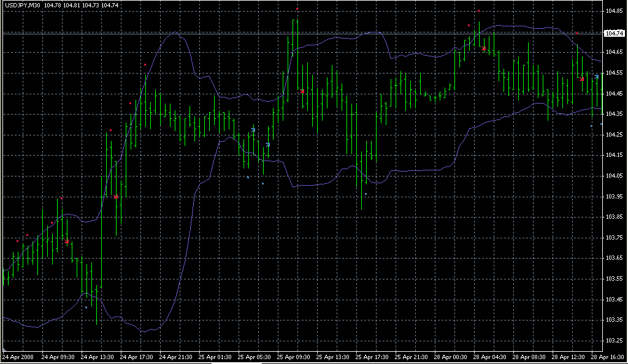This screenshot has width=628, height=364.
Task: Click the 28 Apr 08:30 time label
Action: coord(529,357)
